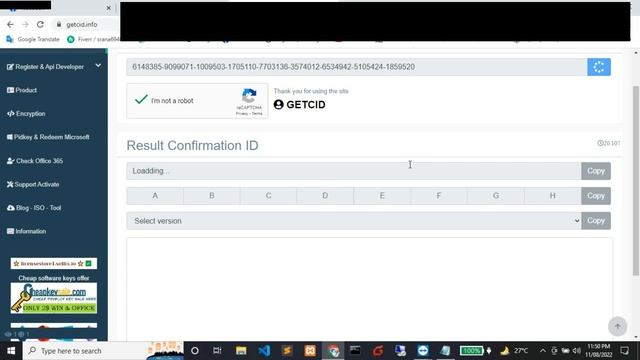
Task: Open the Information sidebar item
Action: 27,231
